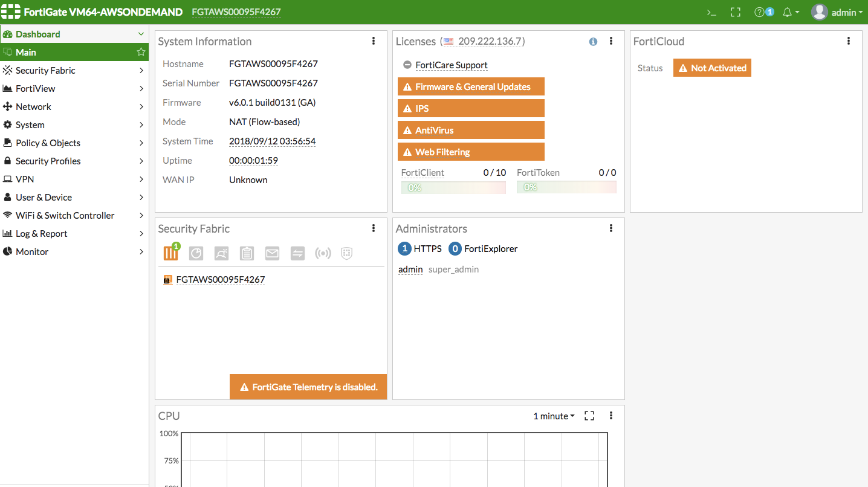Screen dimensions: 868x487
Task: Click the FortiCare Support status icon
Action: tap(407, 65)
